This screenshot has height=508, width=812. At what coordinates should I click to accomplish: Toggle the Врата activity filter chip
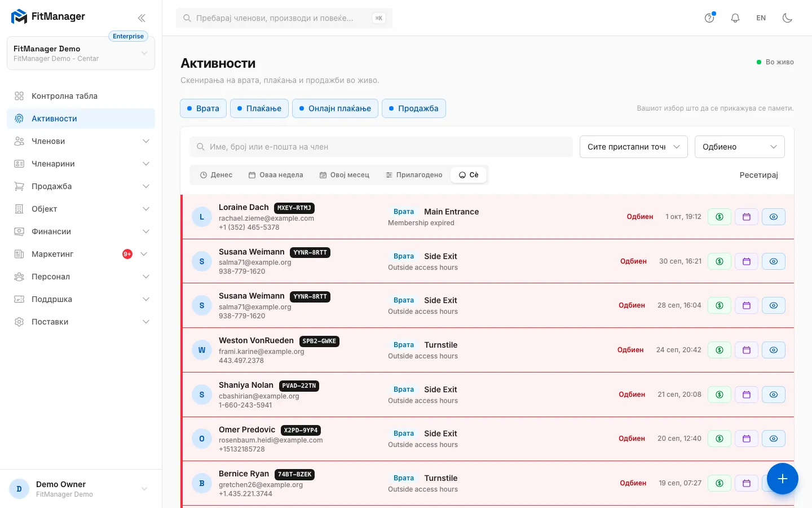pos(203,108)
